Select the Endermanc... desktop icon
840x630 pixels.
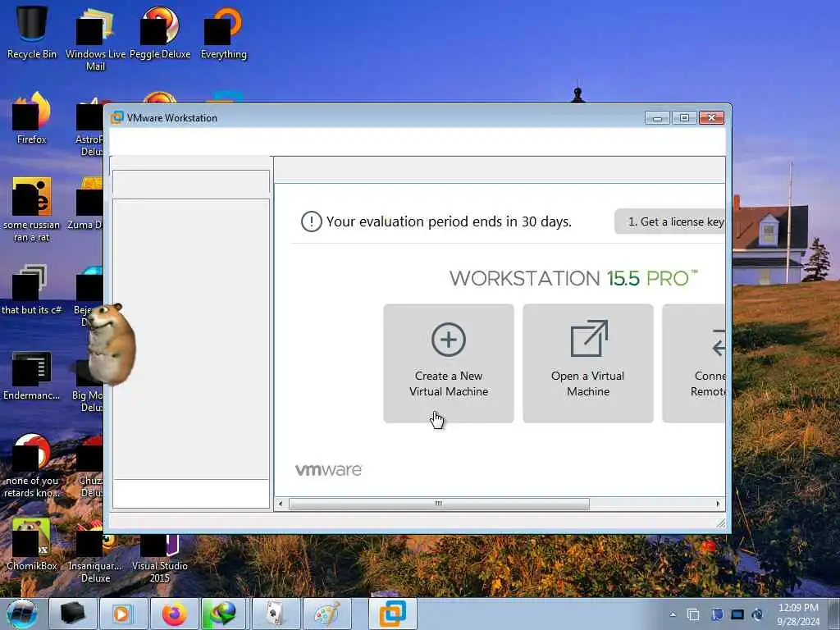pyautogui.click(x=32, y=375)
